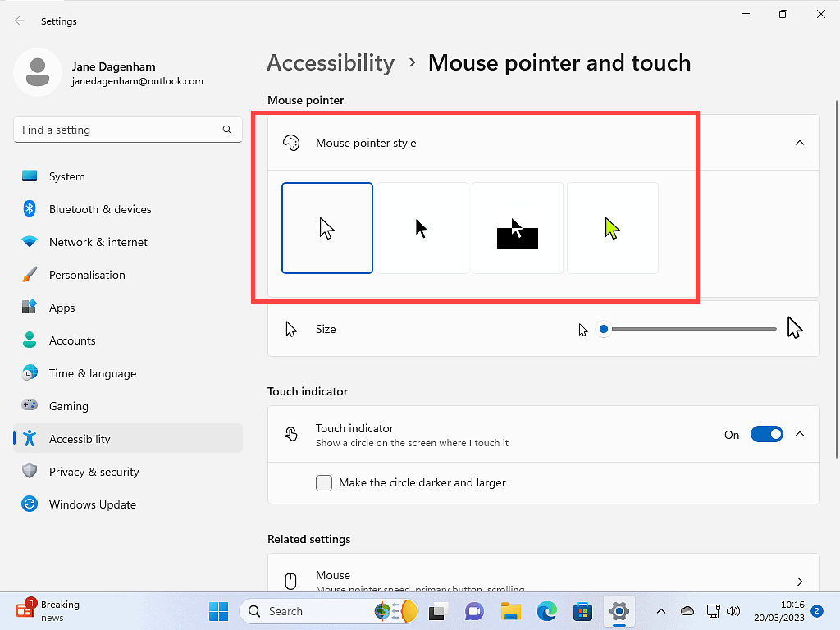
Task: Open the Mouse related settings
Action: 543,579
